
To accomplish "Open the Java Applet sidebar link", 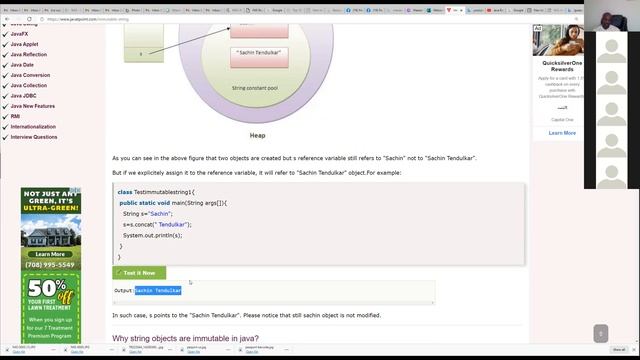I will point(24,44).
